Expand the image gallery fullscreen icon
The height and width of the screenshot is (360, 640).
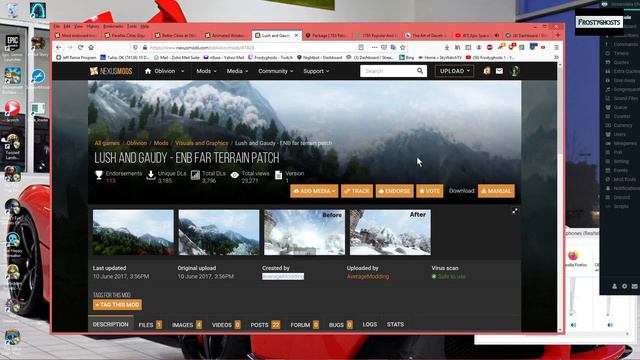[515, 211]
